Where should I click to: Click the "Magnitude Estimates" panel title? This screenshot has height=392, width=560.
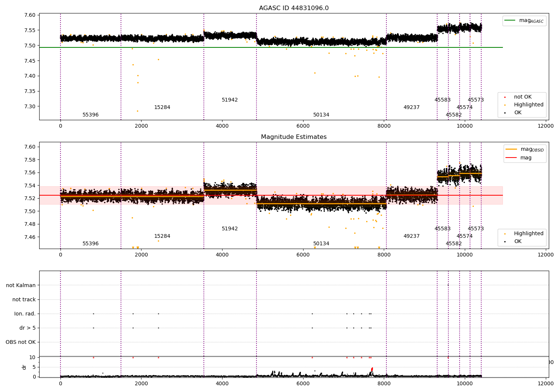click(294, 137)
